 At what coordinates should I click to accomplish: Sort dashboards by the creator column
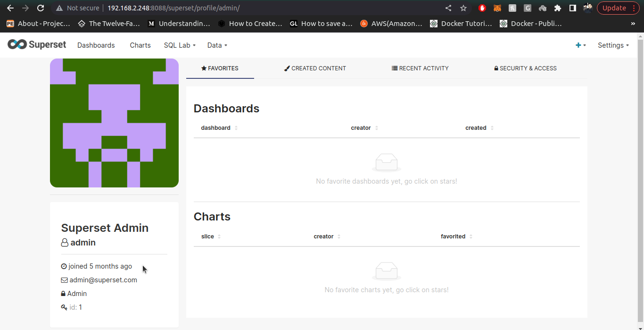tap(377, 128)
